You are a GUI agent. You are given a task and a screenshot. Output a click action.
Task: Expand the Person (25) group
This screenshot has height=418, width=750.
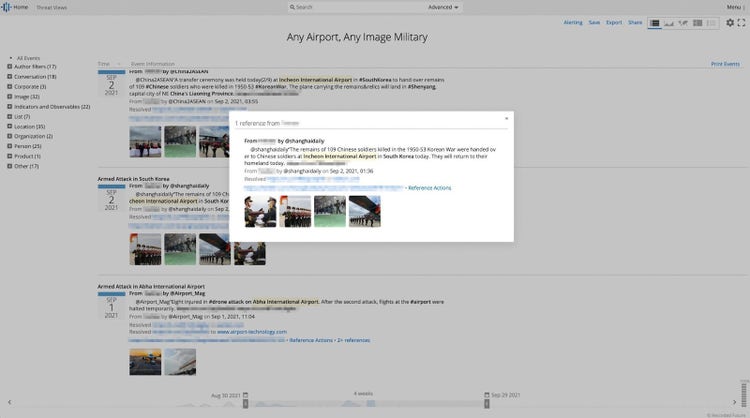point(10,146)
